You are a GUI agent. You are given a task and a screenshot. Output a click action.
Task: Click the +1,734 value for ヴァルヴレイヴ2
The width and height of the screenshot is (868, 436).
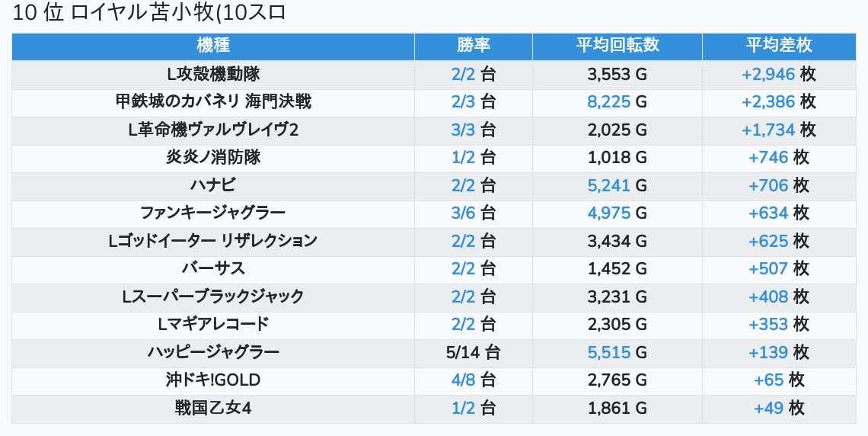click(768, 130)
